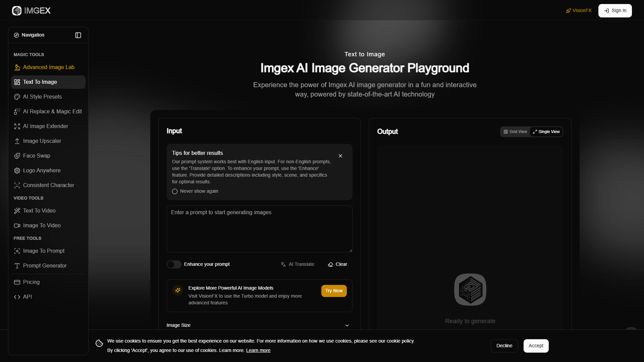Dismiss the Tips for better results box
Image resolution: width=644 pixels, height=362 pixels.
[x=340, y=156]
